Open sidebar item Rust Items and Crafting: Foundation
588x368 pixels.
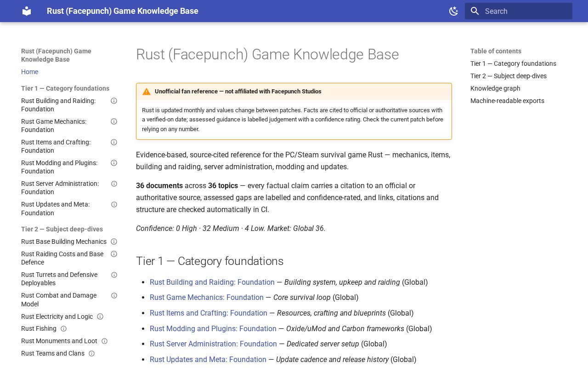pyautogui.click(x=56, y=146)
